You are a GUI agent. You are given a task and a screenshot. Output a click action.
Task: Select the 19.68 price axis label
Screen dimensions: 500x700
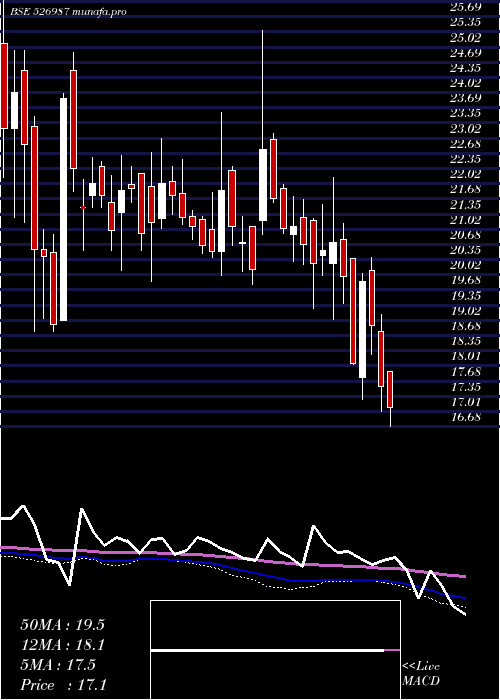click(x=465, y=280)
